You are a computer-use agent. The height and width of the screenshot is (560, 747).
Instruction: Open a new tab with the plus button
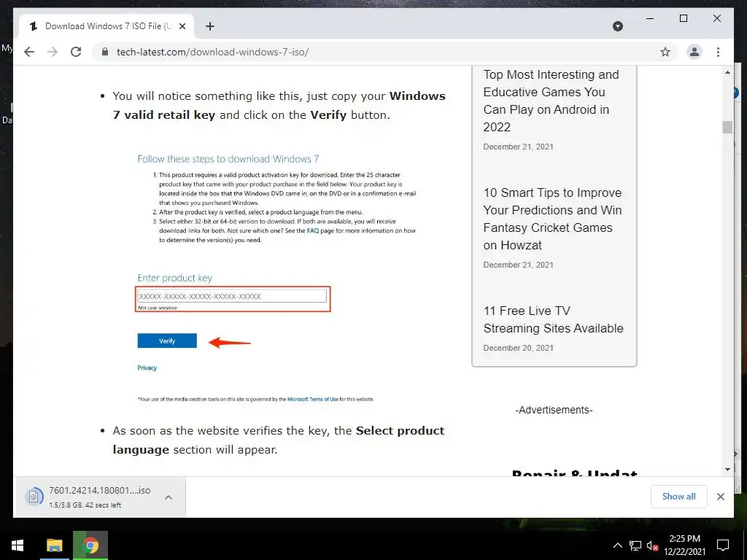tap(210, 26)
